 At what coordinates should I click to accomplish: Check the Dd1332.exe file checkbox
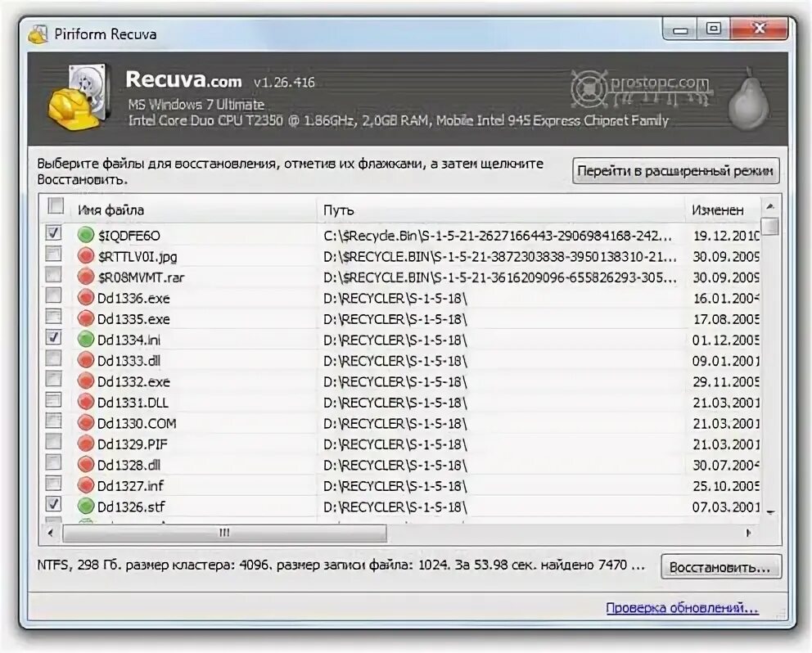tap(53, 379)
